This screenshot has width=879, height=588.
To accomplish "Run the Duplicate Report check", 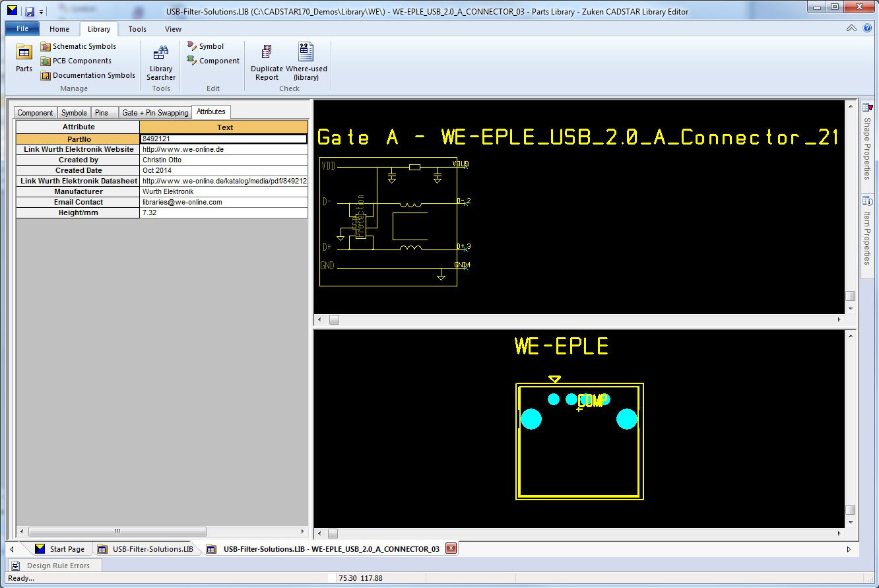I will pyautogui.click(x=267, y=63).
